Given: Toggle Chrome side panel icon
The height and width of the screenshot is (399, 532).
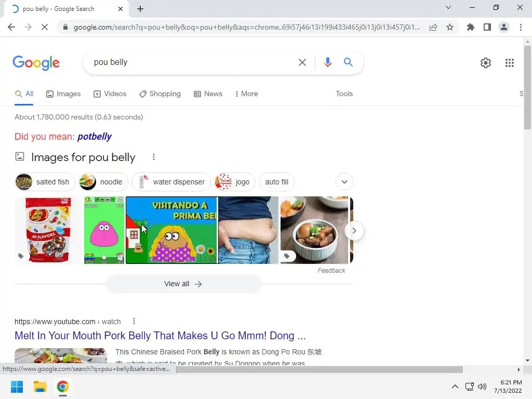Looking at the screenshot, I should click(487, 27).
